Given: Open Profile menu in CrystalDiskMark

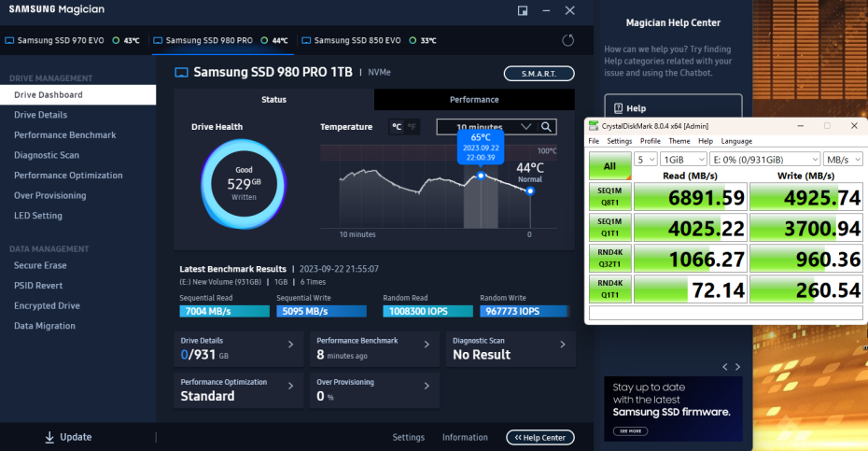Looking at the screenshot, I should click(x=651, y=141).
